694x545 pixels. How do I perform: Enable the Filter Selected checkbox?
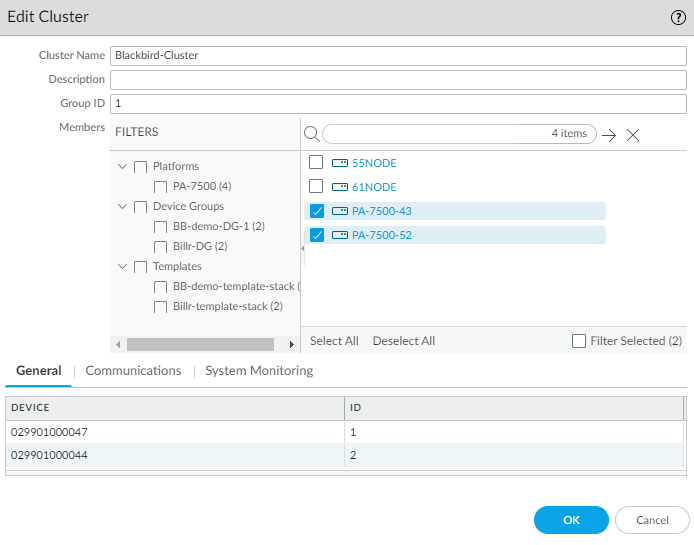(579, 341)
